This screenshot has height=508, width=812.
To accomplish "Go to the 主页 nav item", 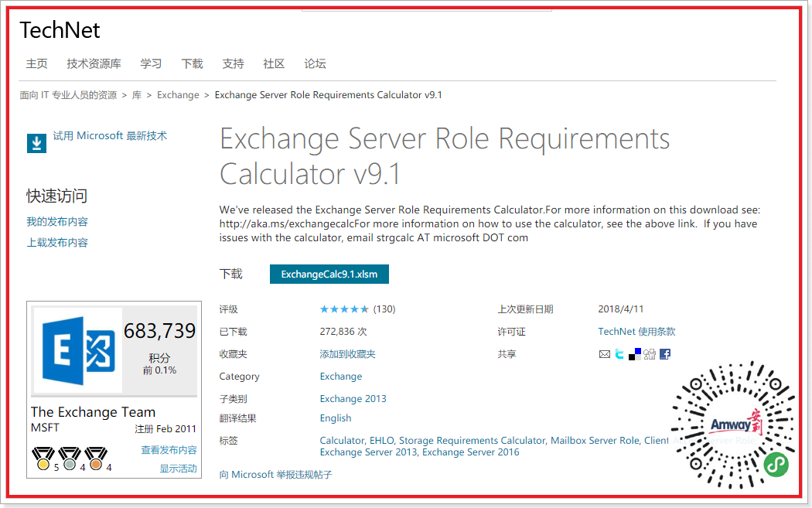I will [x=37, y=63].
